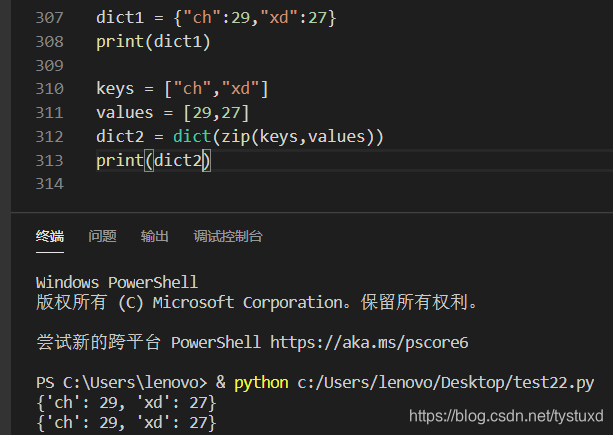This screenshot has width=613, height=435.
Task: Click line number 308 in gutter
Action: 49,41
